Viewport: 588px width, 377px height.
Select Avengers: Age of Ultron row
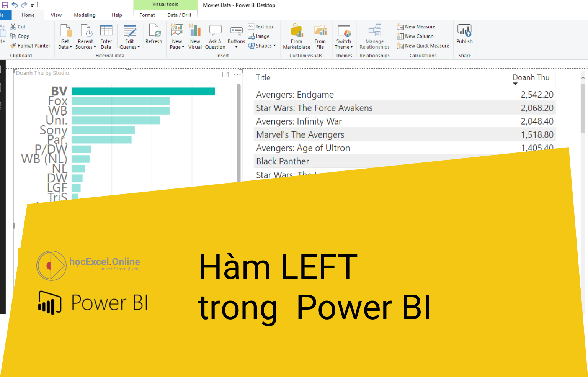point(405,148)
